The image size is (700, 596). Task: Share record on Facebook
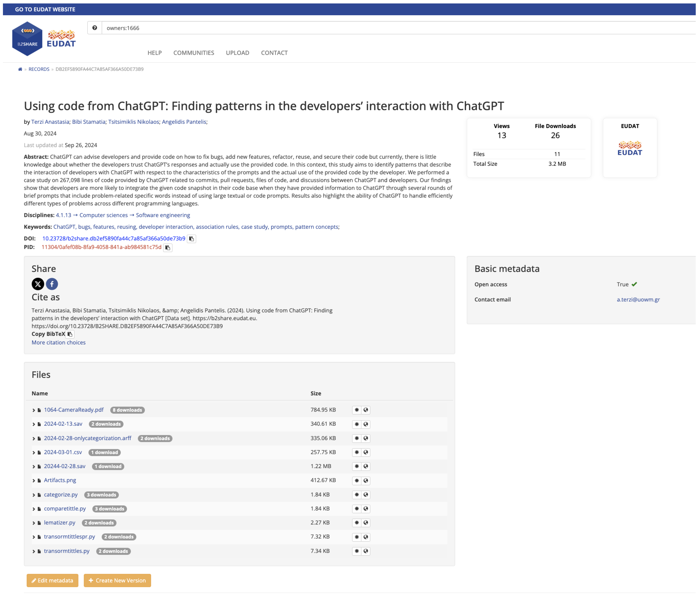click(x=52, y=284)
